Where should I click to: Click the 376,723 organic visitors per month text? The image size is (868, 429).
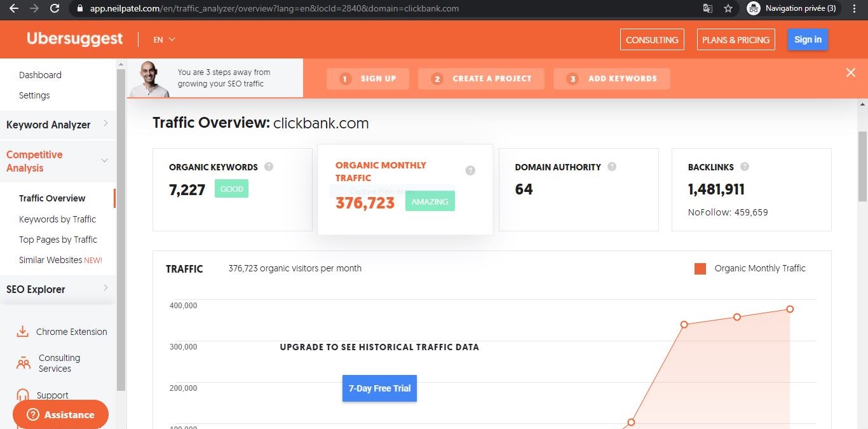295,268
